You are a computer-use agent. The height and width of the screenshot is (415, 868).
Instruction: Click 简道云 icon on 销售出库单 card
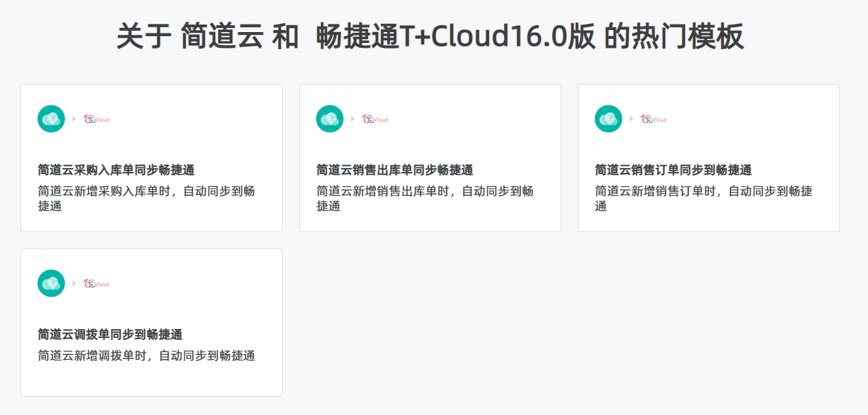point(330,119)
